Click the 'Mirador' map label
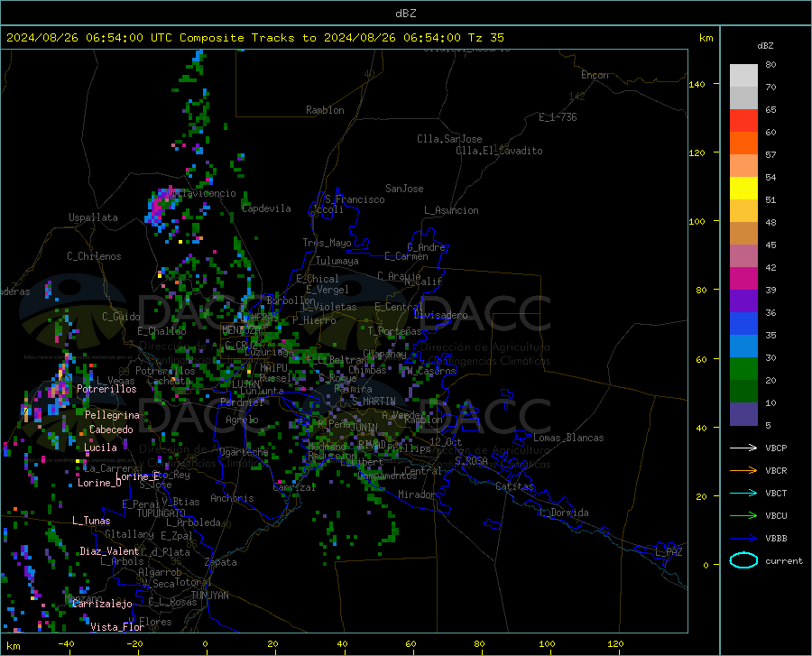This screenshot has height=656, width=812. [417, 494]
